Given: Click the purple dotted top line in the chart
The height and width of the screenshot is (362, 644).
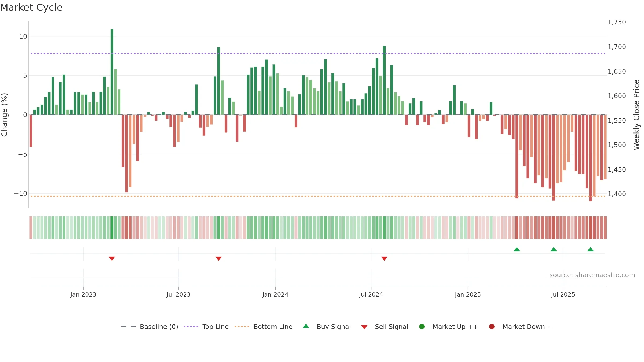Looking at the screenshot, I should [x=318, y=53].
